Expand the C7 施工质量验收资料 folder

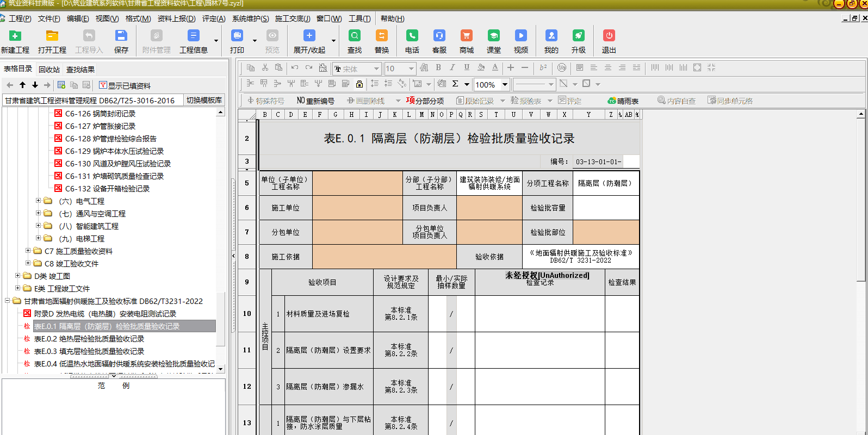pyautogui.click(x=28, y=251)
